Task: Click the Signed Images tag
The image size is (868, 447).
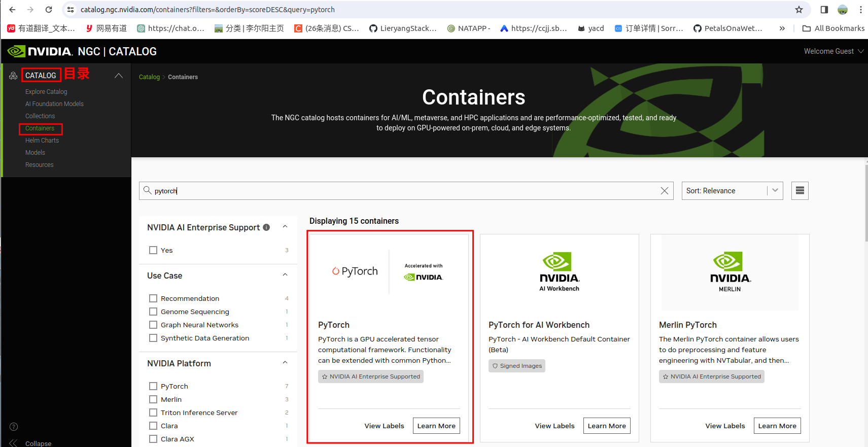Action: tap(517, 366)
